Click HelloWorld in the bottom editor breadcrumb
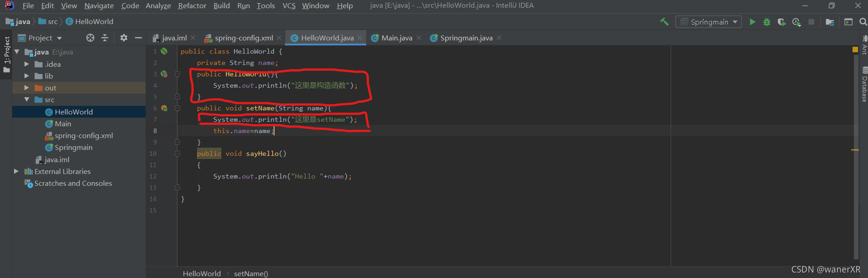The width and height of the screenshot is (868, 278). pos(202,273)
